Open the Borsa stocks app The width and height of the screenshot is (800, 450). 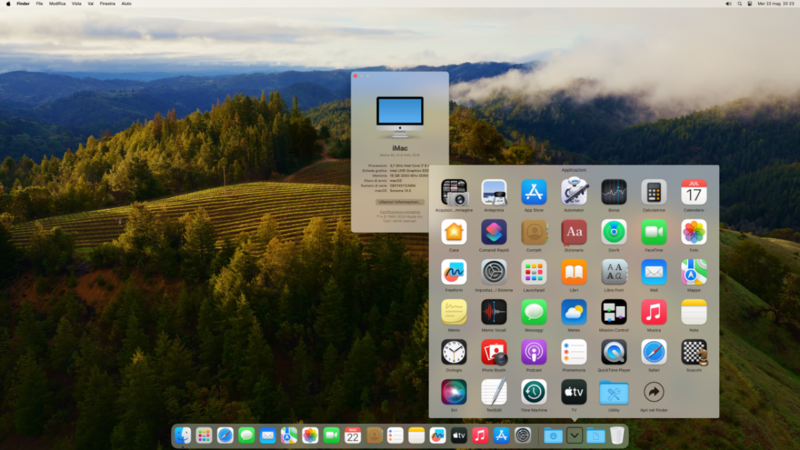[x=614, y=192]
